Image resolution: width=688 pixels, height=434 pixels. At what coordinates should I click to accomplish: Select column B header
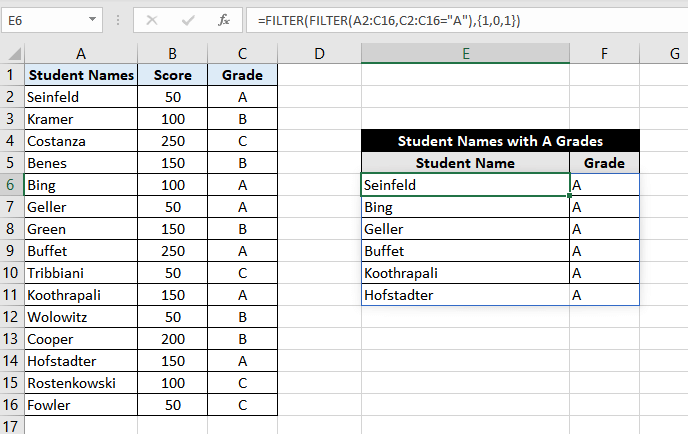pos(172,54)
